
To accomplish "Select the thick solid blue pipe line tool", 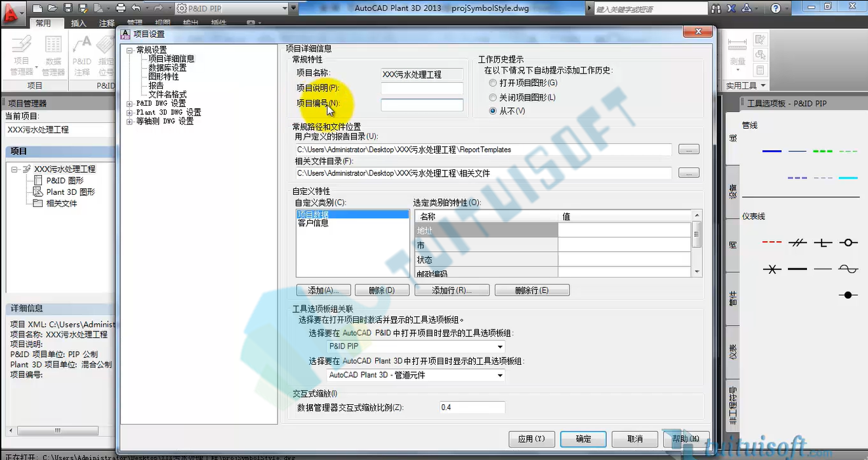I will (x=772, y=152).
